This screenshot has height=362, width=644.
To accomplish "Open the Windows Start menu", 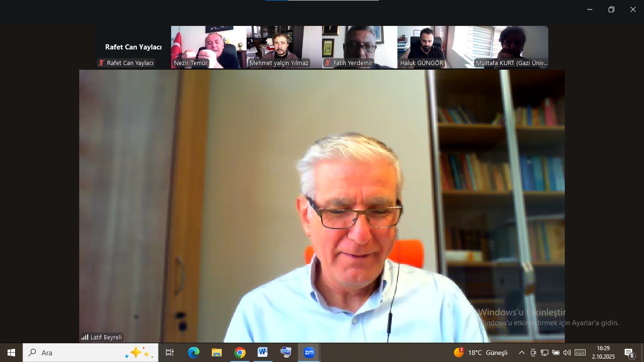I will coord(11,353).
